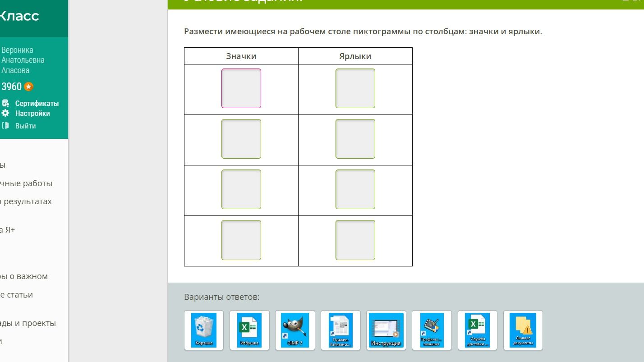Open the sidebar item ending in результатах

click(26, 202)
